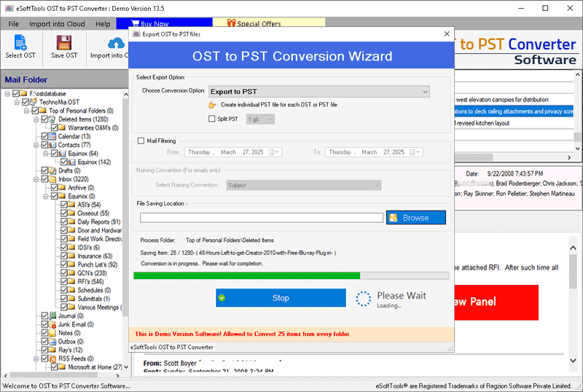The image size is (583, 392).
Task: Click the Deleted Items folder icon
Action: 53,119
